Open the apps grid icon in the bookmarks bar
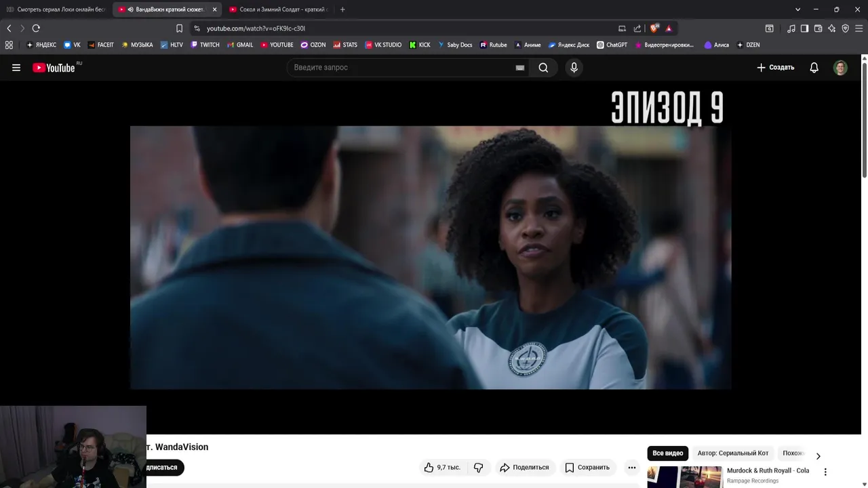Screen dimensions: 868x488 tap(9, 45)
